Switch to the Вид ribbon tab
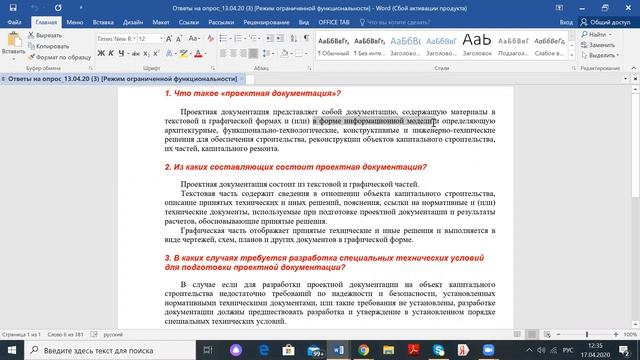This screenshot has width=640, height=360. coord(304,22)
